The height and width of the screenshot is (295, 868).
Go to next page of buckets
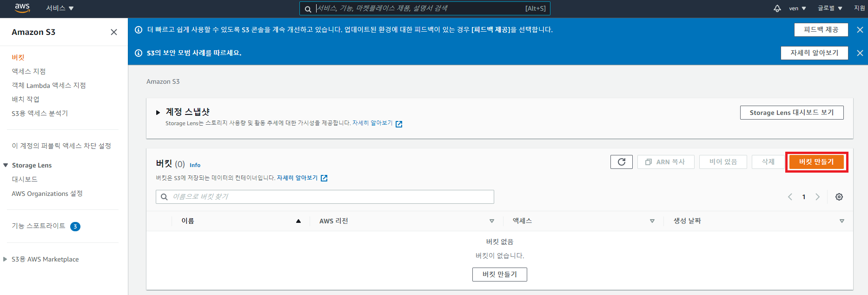coord(817,197)
